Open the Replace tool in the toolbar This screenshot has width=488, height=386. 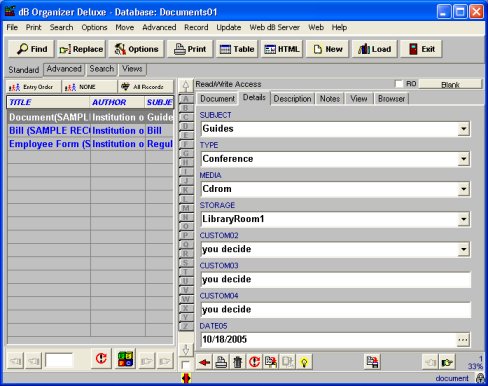pos(81,49)
